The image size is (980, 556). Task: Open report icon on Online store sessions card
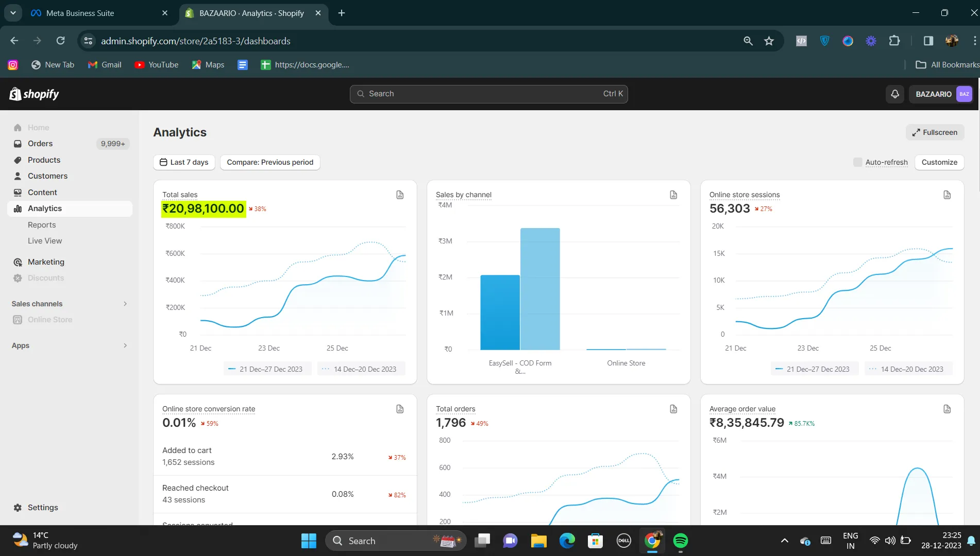pos(947,195)
